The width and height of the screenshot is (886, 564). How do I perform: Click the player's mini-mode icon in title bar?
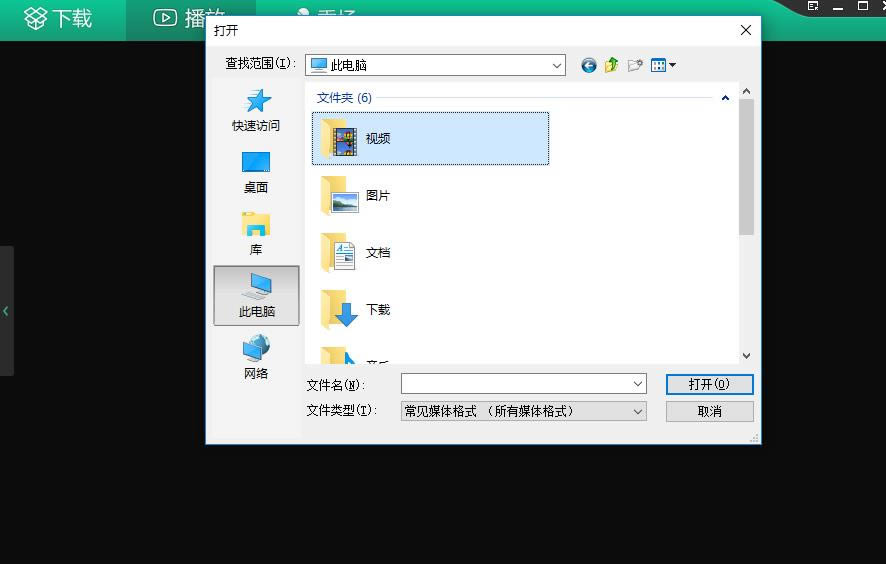(813, 6)
